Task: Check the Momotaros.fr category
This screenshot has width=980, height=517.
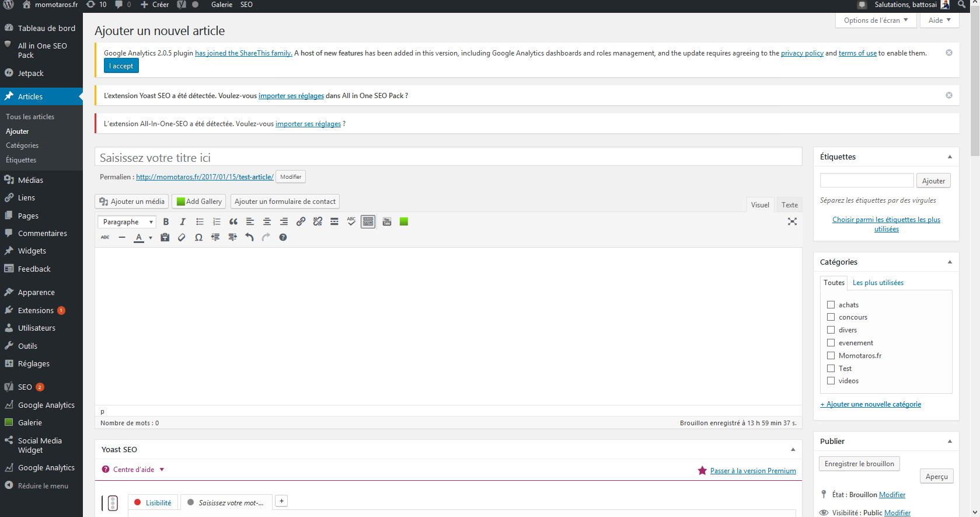Action: coord(831,356)
